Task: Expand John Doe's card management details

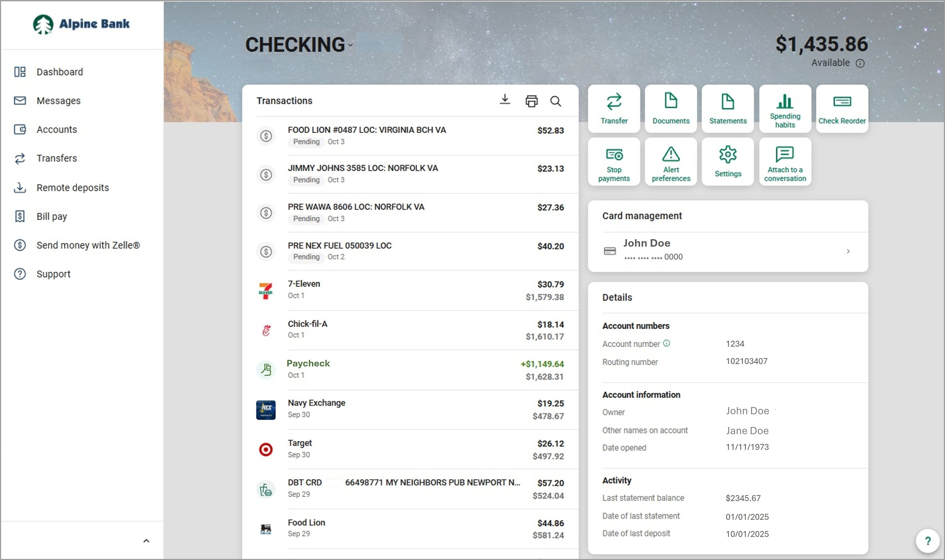Action: [848, 251]
